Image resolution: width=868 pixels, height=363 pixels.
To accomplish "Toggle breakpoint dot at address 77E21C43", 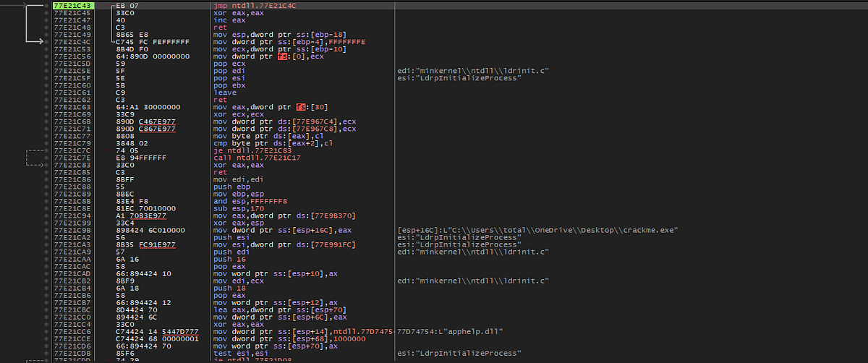I will 46,6.
